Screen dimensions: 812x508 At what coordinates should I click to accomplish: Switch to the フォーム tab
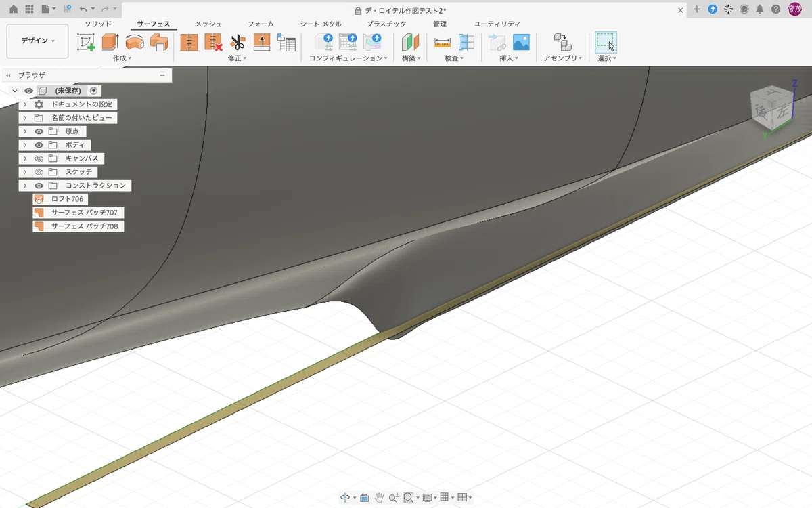(x=261, y=24)
